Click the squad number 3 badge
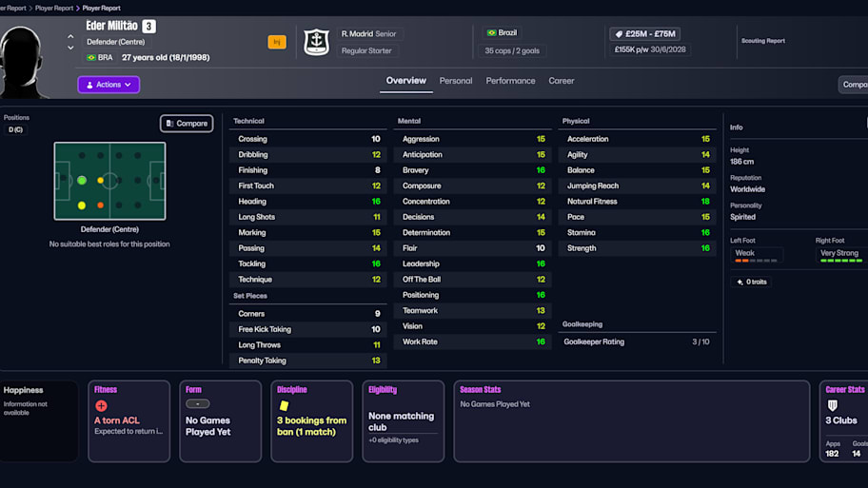Viewport: 868px width, 488px height. coord(148,26)
